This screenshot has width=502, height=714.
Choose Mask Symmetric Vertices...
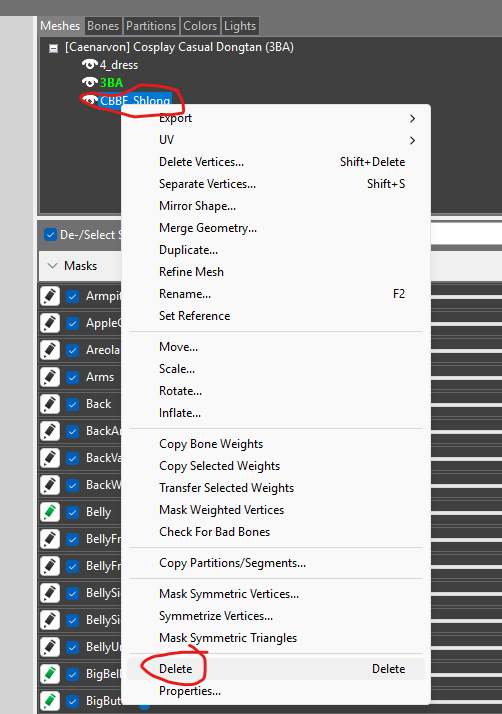click(276, 594)
